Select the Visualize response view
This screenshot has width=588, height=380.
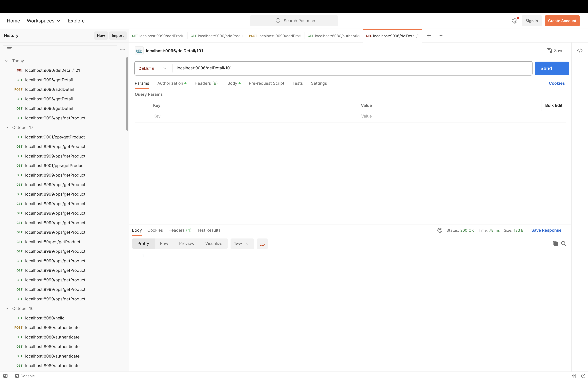pos(214,244)
